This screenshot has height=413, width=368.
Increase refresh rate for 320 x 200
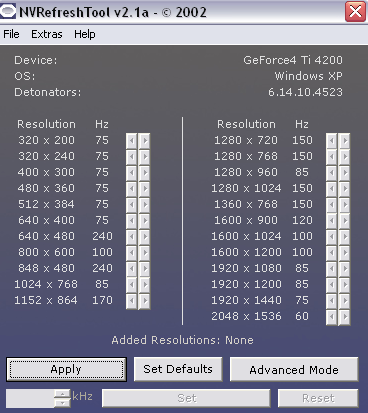click(144, 141)
